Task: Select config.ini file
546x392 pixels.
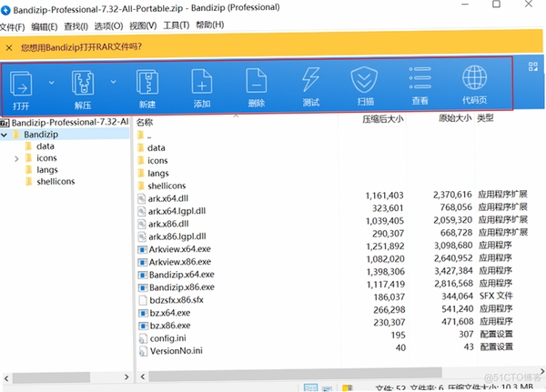Action: 167,338
